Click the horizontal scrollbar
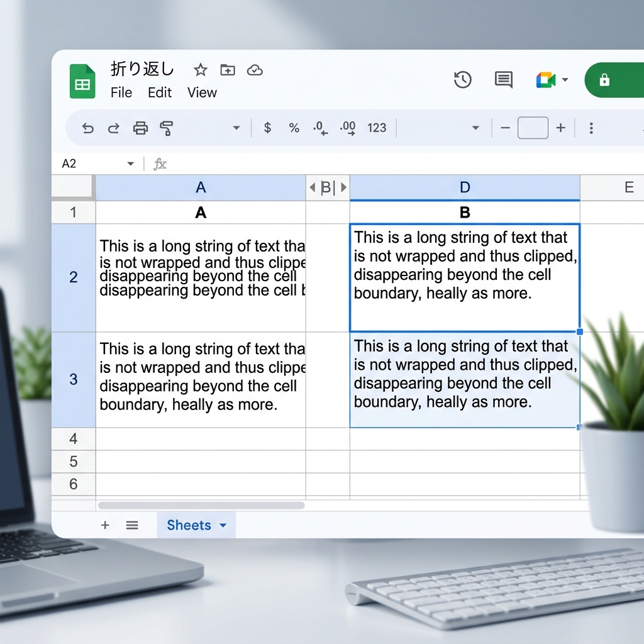 (201, 505)
